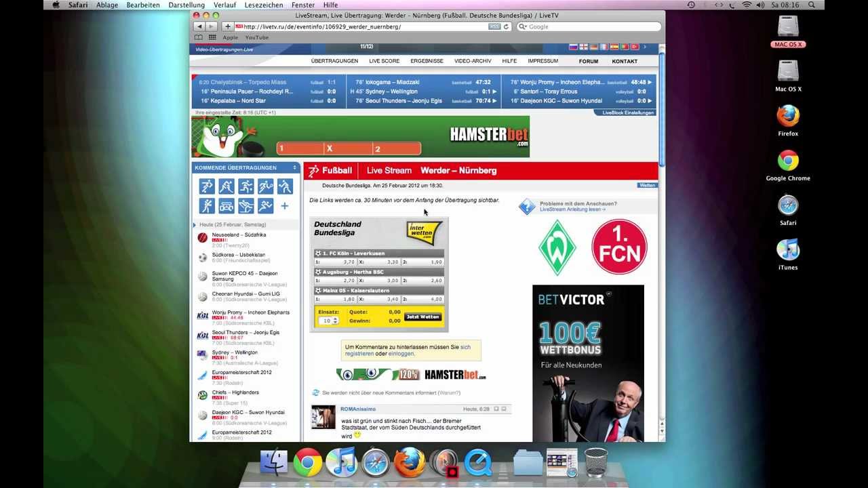Screen dimensions: 868x488
Task: Add more sports with the plus icon
Action: 285,206
